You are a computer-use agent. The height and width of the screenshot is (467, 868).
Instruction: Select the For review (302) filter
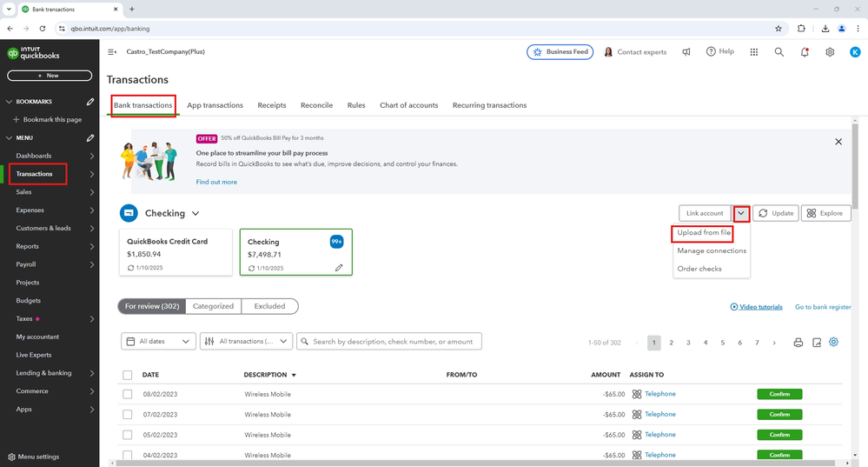[x=152, y=306]
